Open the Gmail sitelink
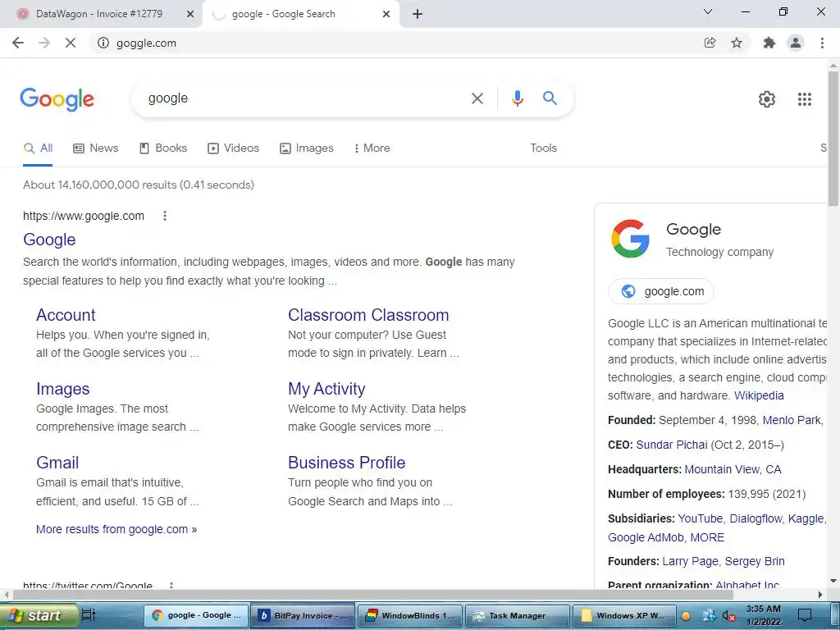 (x=57, y=463)
